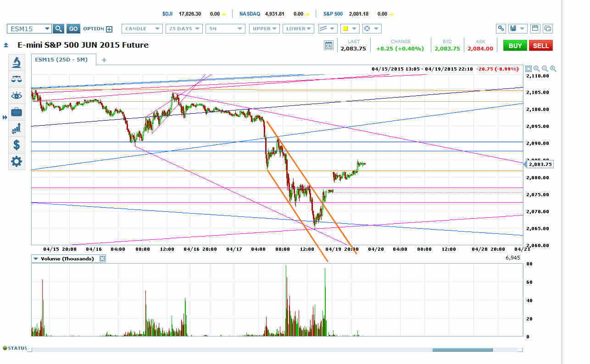590x364 pixels.
Task: Click the zoom magnifier icon beside fit-to-screen
Action: tap(536, 69)
